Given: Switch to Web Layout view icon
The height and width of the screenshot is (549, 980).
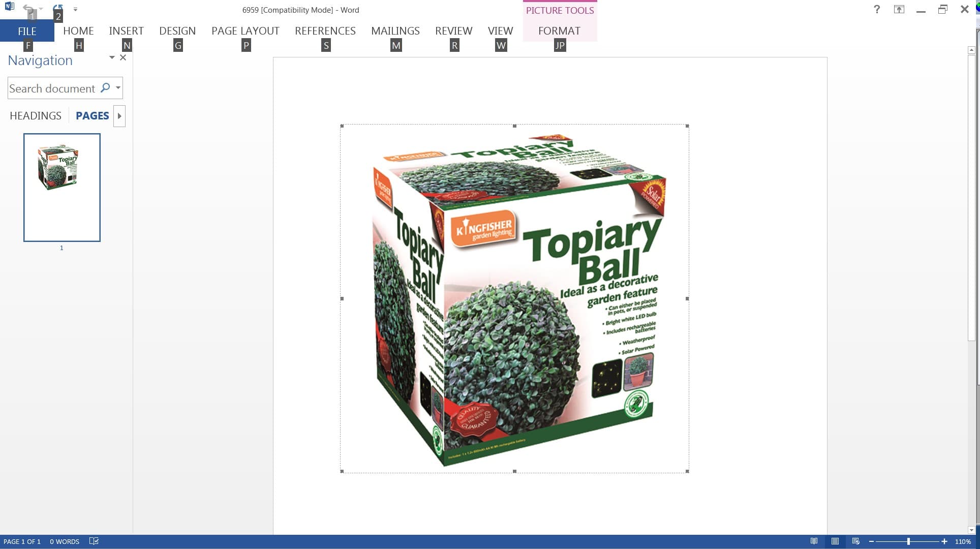Looking at the screenshot, I should pyautogui.click(x=856, y=541).
